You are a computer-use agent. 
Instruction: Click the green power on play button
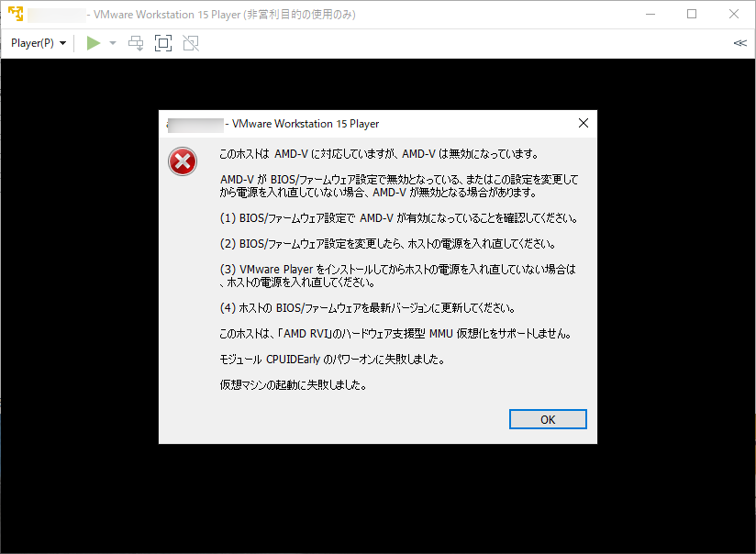click(94, 43)
